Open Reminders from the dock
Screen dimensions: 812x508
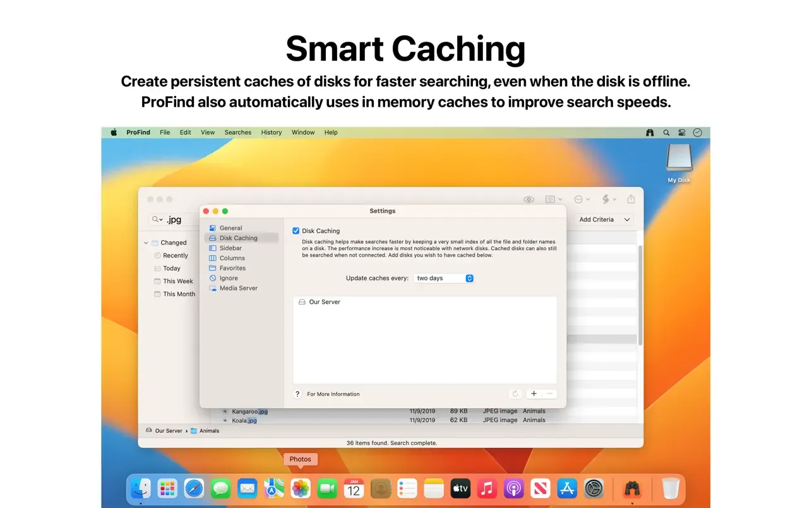(x=407, y=488)
